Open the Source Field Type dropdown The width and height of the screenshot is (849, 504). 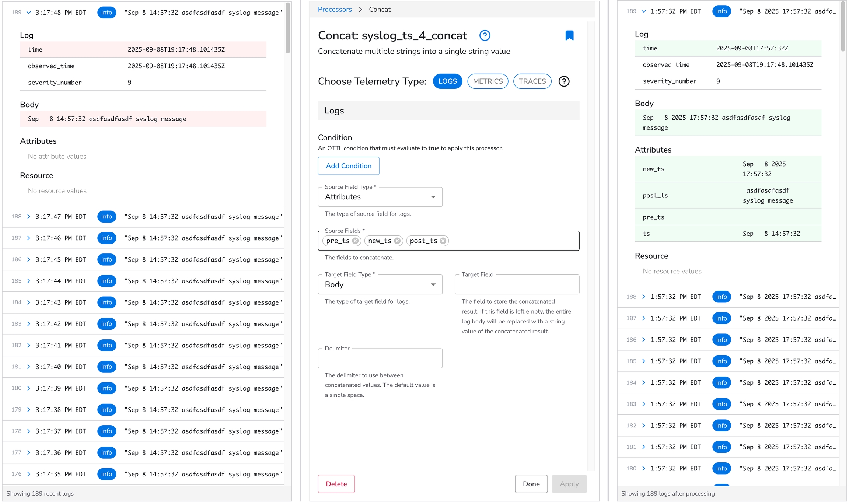pos(380,197)
